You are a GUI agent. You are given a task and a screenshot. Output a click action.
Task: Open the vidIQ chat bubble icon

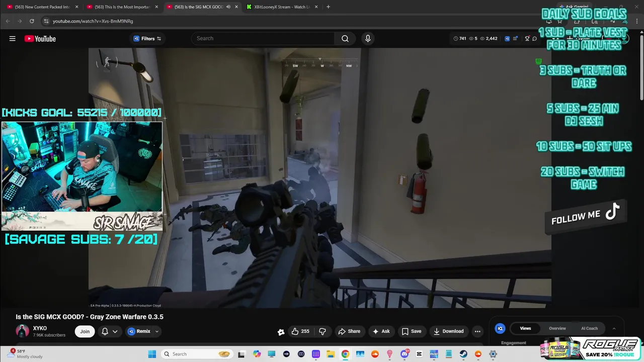535,39
